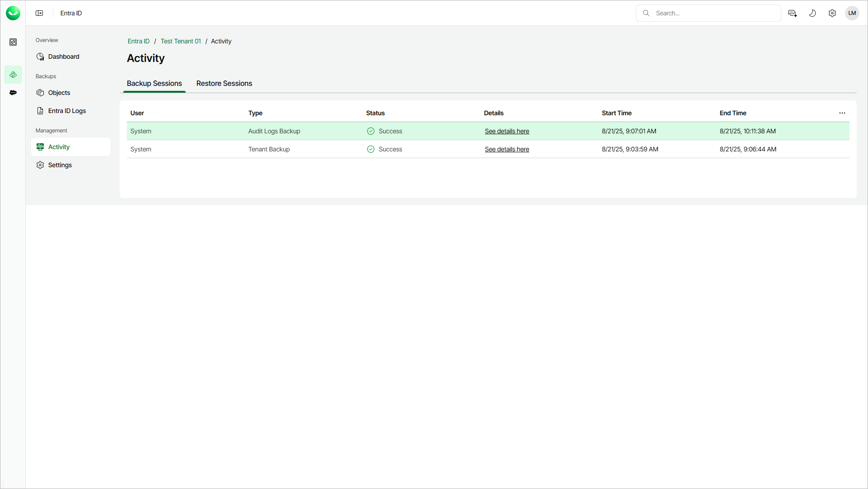The height and width of the screenshot is (489, 868).
Task: Select the Backup Sessions tab
Action: click(x=154, y=84)
